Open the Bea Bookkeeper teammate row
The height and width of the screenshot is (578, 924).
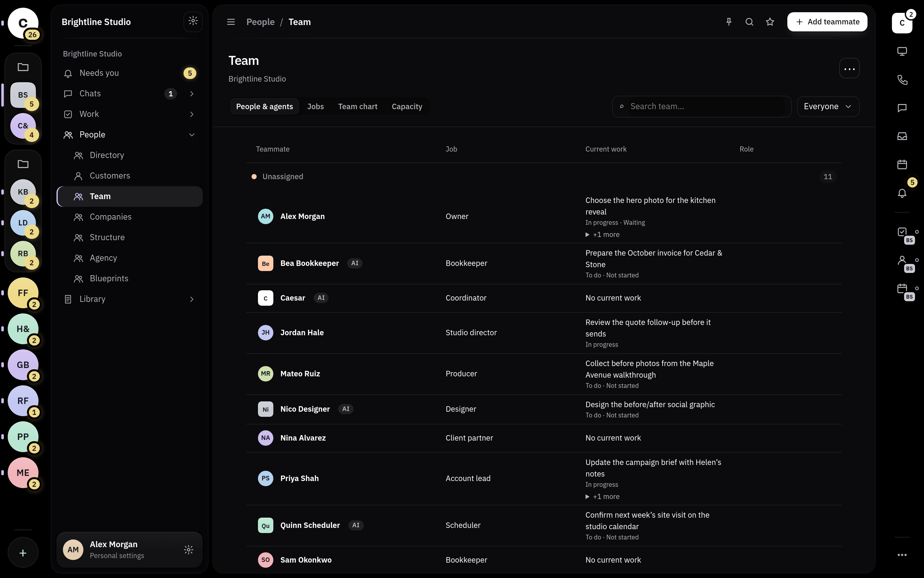(544, 263)
